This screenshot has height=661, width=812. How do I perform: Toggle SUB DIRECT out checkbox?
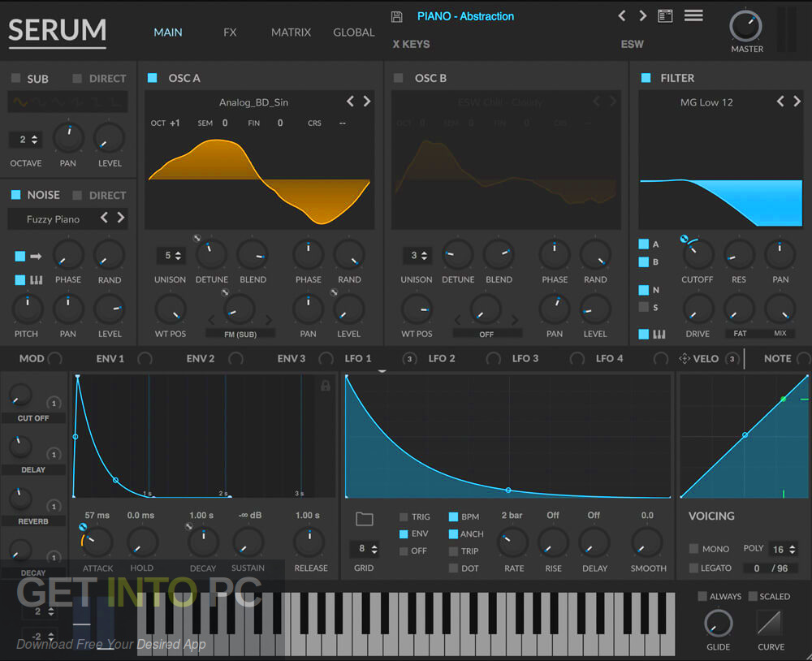(x=77, y=78)
